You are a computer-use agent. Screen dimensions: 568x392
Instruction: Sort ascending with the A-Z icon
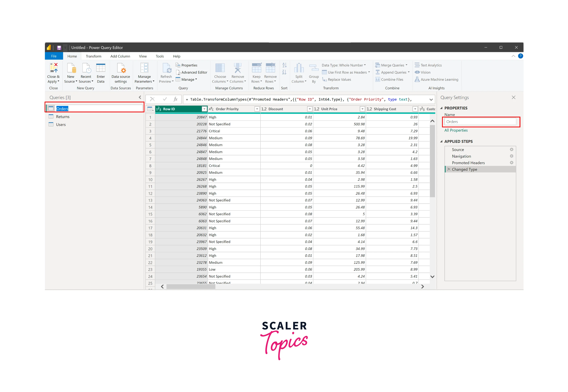(x=285, y=65)
